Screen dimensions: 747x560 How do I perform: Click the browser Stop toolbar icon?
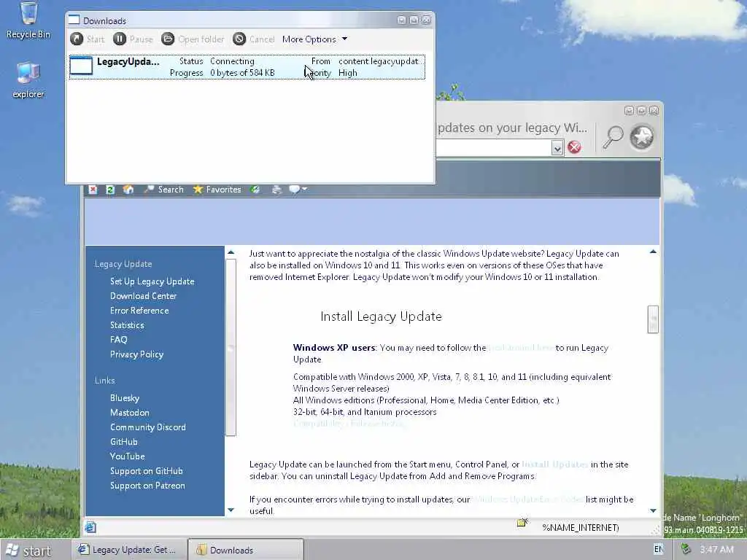click(x=93, y=190)
